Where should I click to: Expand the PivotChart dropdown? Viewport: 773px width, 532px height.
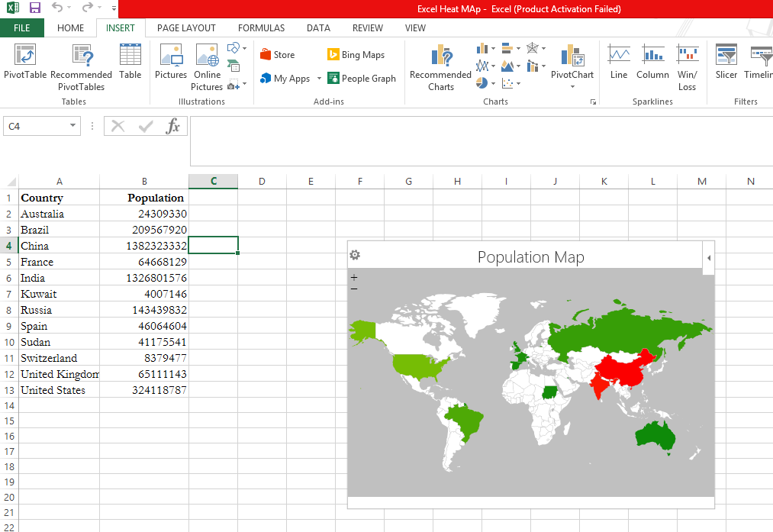pyautogui.click(x=572, y=87)
